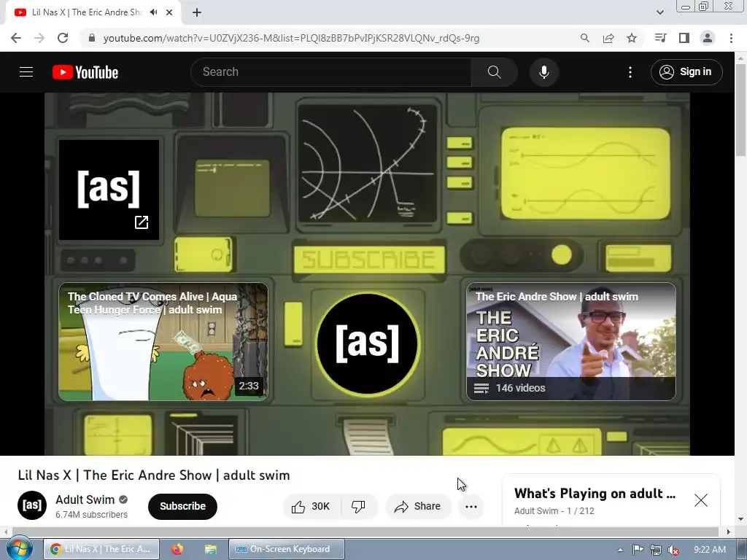Open a new tab with the plus button
Screen dimensions: 747x560
tap(197, 12)
